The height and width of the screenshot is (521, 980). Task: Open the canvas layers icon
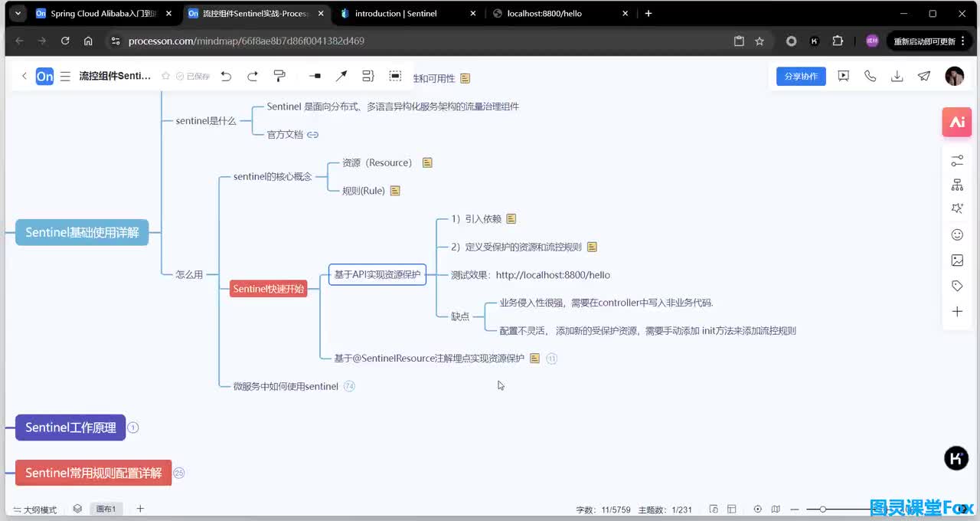click(77, 509)
